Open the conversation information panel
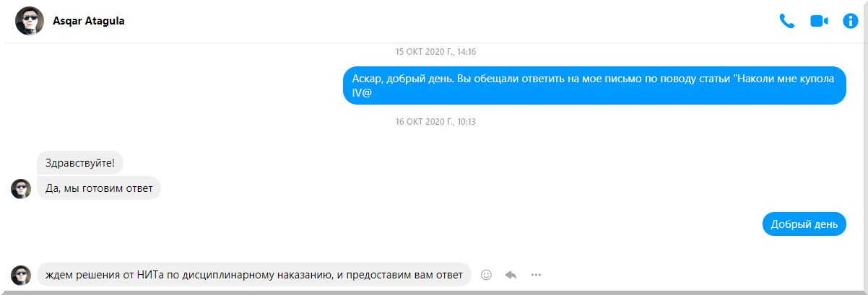 (x=851, y=21)
